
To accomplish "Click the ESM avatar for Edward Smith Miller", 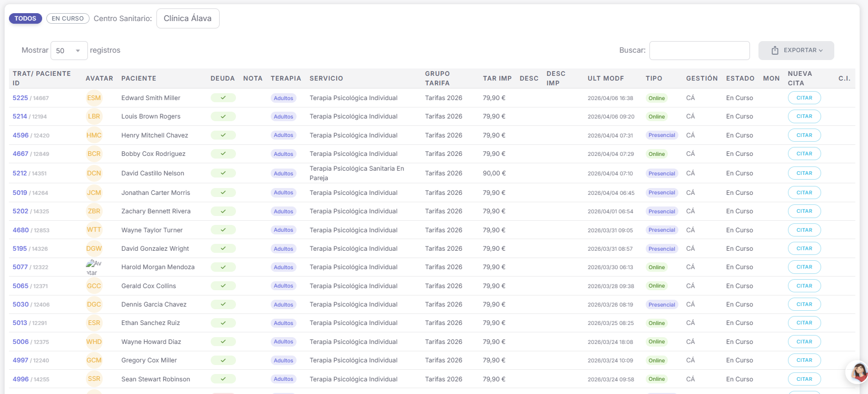I will 94,98.
